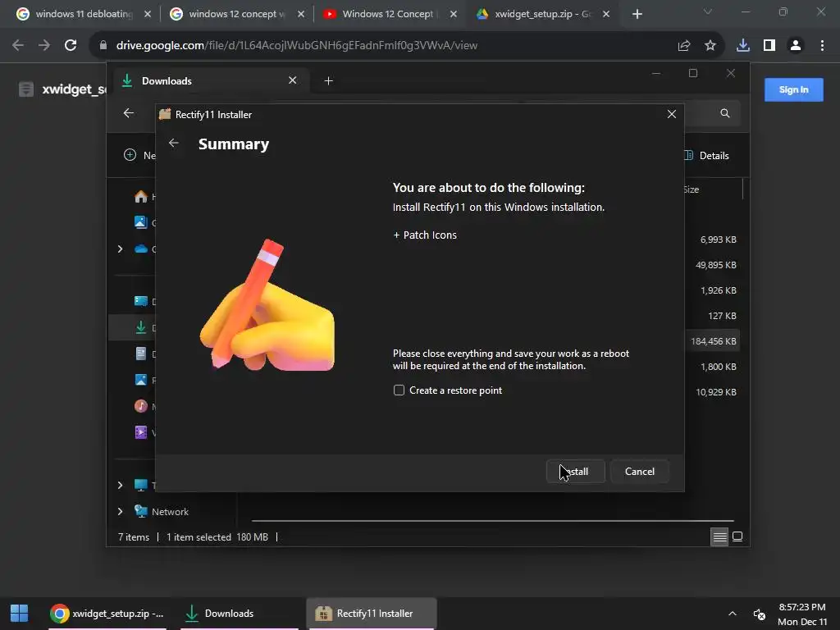Image resolution: width=840 pixels, height=630 pixels.
Task: Bookmark this page with star icon
Action: coord(710,46)
